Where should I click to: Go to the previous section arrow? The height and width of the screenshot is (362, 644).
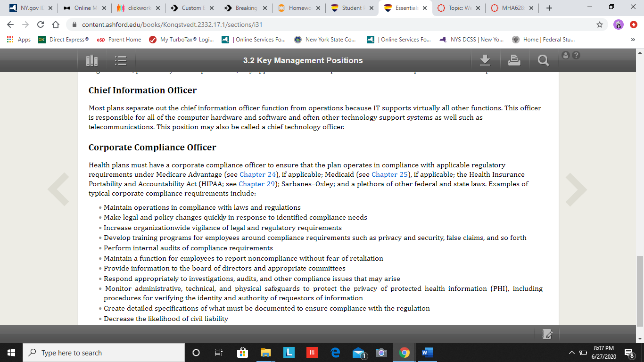coord(58,189)
